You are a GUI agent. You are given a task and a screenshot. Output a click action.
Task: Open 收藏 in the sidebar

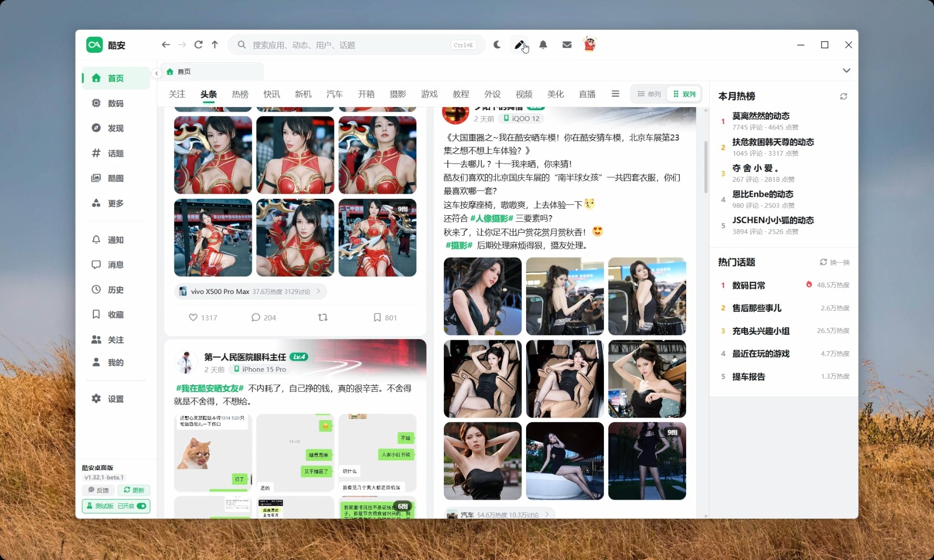tap(116, 314)
